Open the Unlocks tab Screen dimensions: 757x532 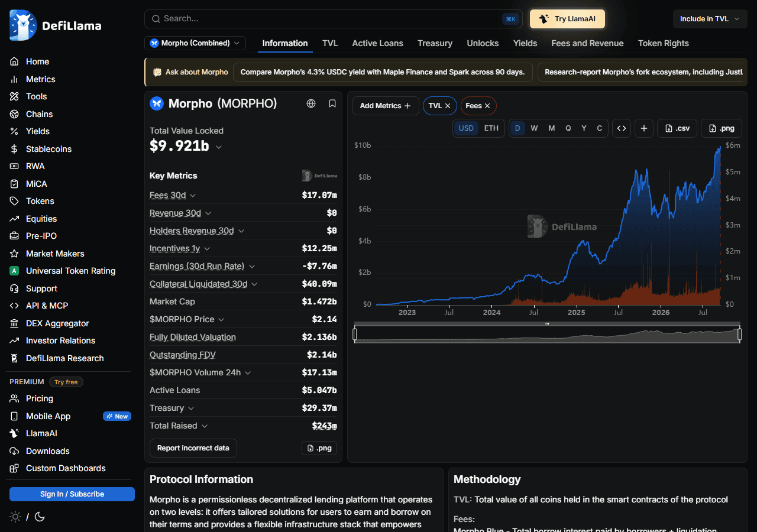(483, 43)
